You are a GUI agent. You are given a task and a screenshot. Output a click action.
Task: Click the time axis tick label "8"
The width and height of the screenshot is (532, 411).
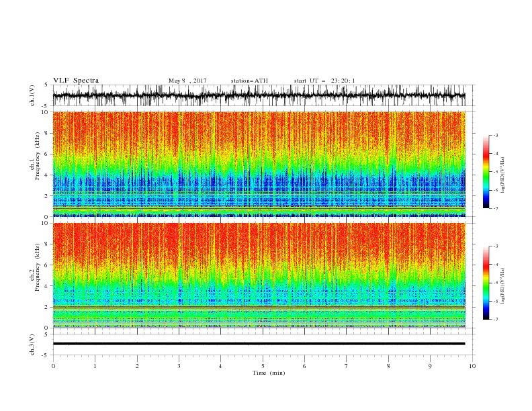point(388,366)
